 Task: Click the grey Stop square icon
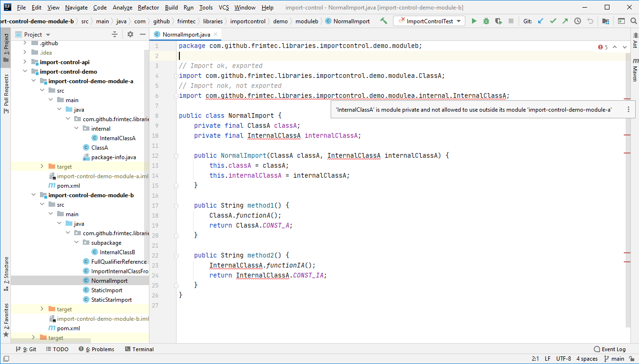pos(511,21)
